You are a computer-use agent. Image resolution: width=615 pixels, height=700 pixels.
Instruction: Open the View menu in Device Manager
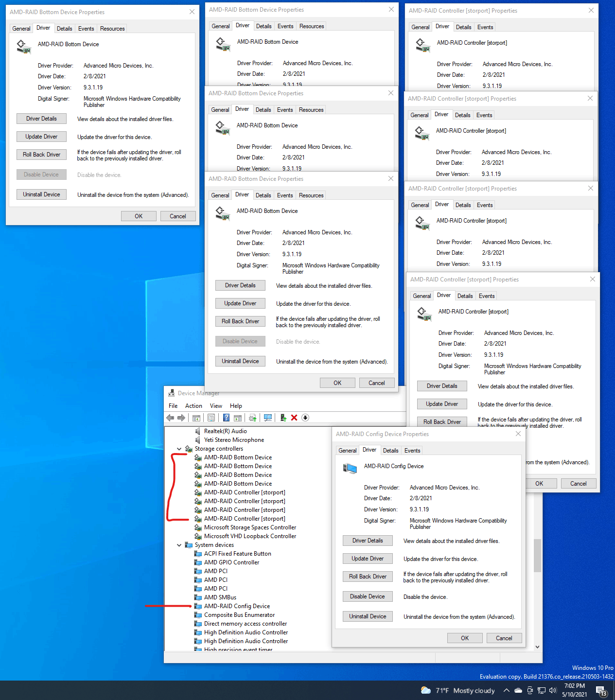(216, 406)
